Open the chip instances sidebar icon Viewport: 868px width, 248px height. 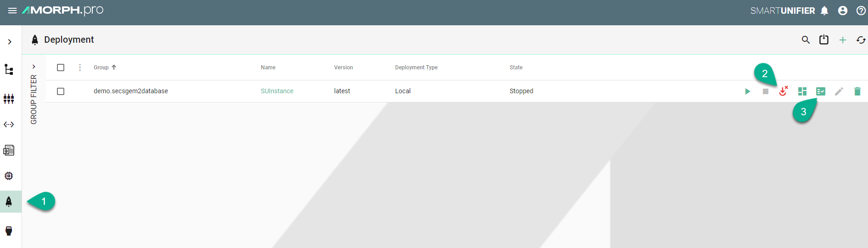9,176
